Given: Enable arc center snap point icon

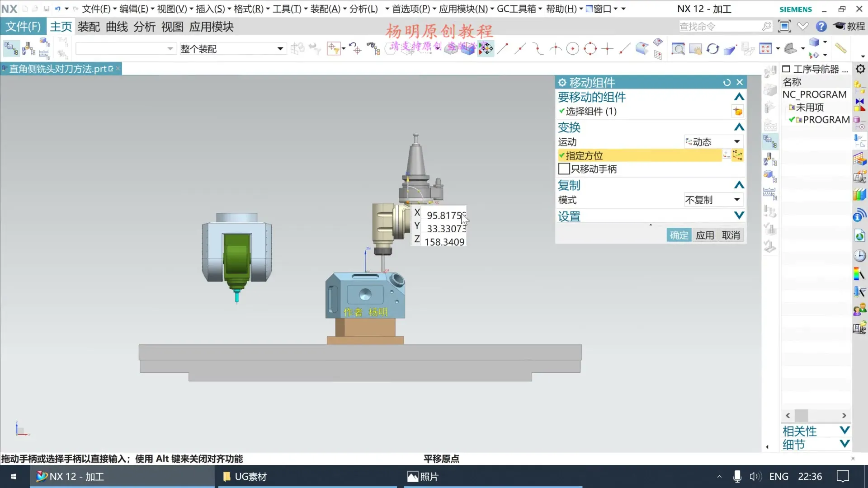Looking at the screenshot, I should click(x=573, y=49).
